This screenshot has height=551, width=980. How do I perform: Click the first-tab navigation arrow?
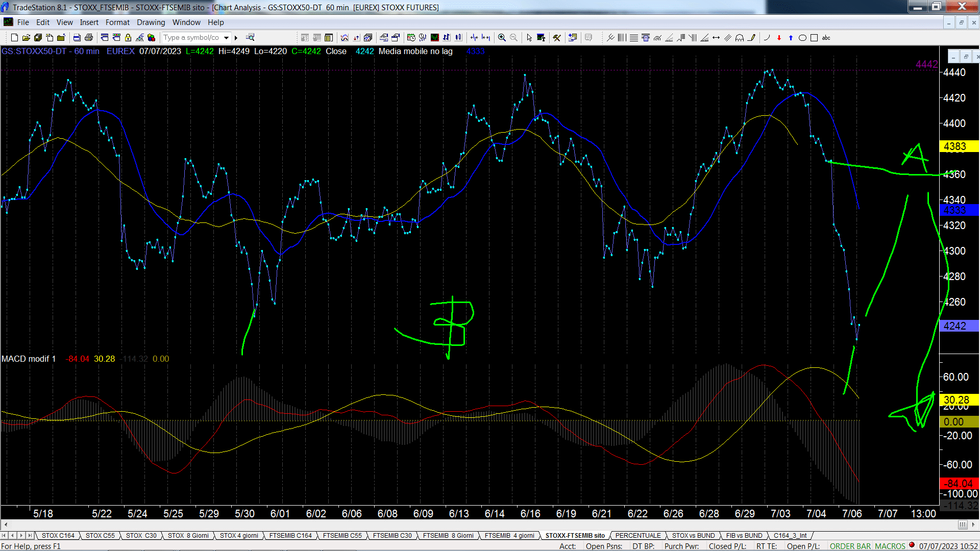(5, 535)
